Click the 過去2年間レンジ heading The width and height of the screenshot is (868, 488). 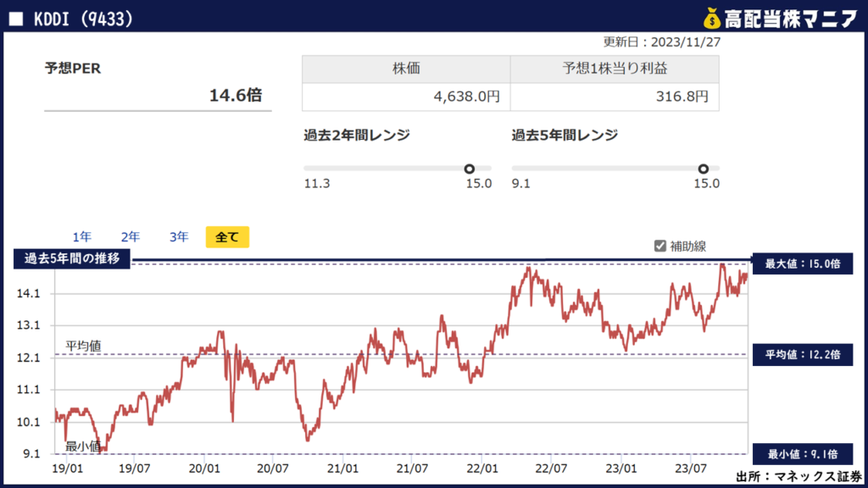coord(357,135)
